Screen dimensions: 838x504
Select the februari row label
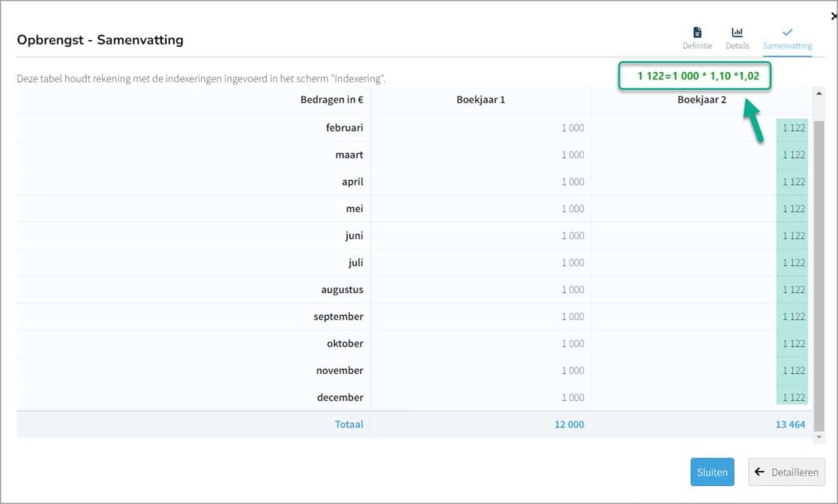pos(345,128)
